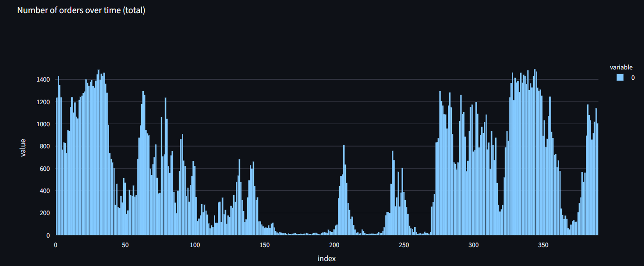The image size is (644, 266).
Task: Click the 350 tick label on x-axis
Action: point(543,245)
